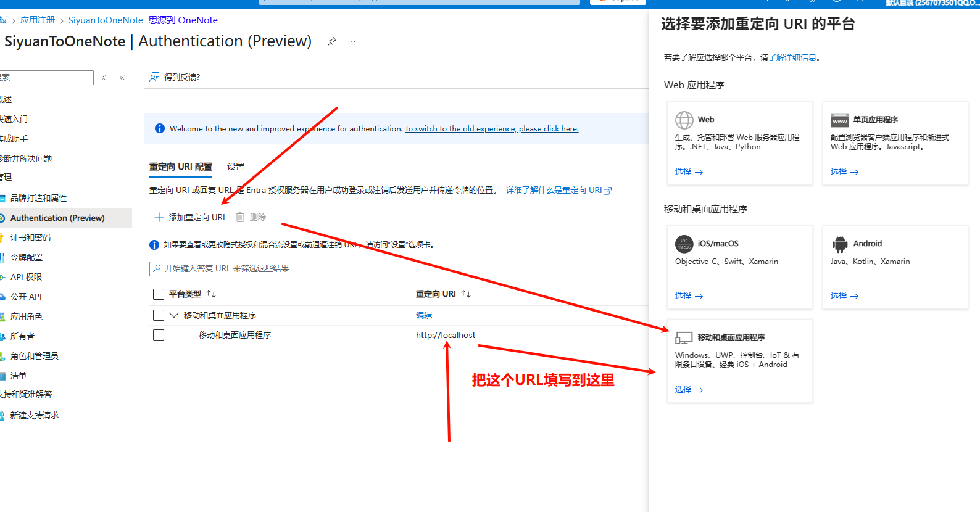Switch to the 设置 tab
The image size is (980, 512).
pyautogui.click(x=236, y=167)
